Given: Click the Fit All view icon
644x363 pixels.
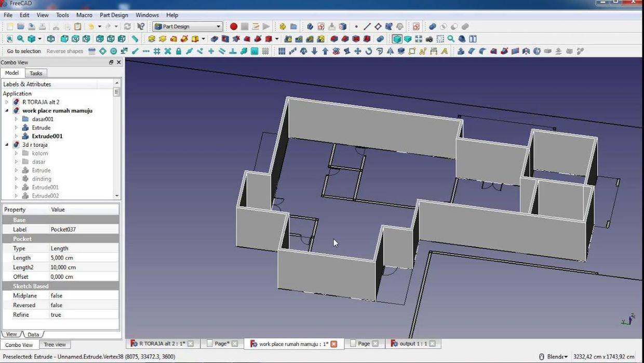Looking at the screenshot, I should 9,39.
